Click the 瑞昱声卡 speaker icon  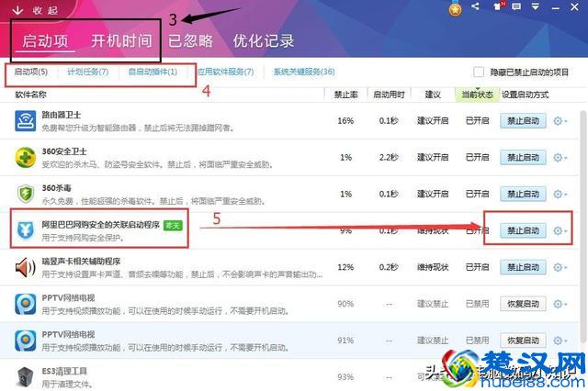pyautogui.click(x=25, y=267)
